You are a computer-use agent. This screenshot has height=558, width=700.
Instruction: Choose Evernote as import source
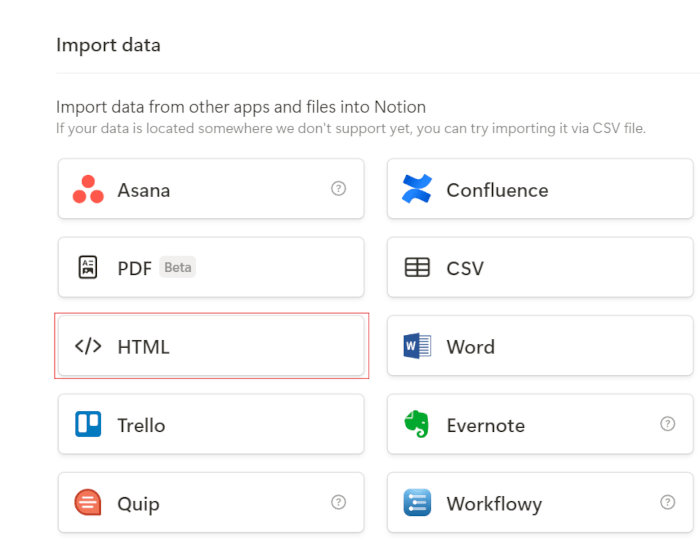click(x=540, y=424)
